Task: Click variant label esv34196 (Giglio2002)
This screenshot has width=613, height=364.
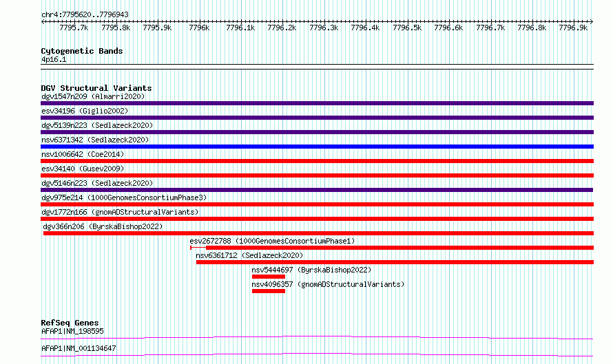Action: click(x=85, y=111)
